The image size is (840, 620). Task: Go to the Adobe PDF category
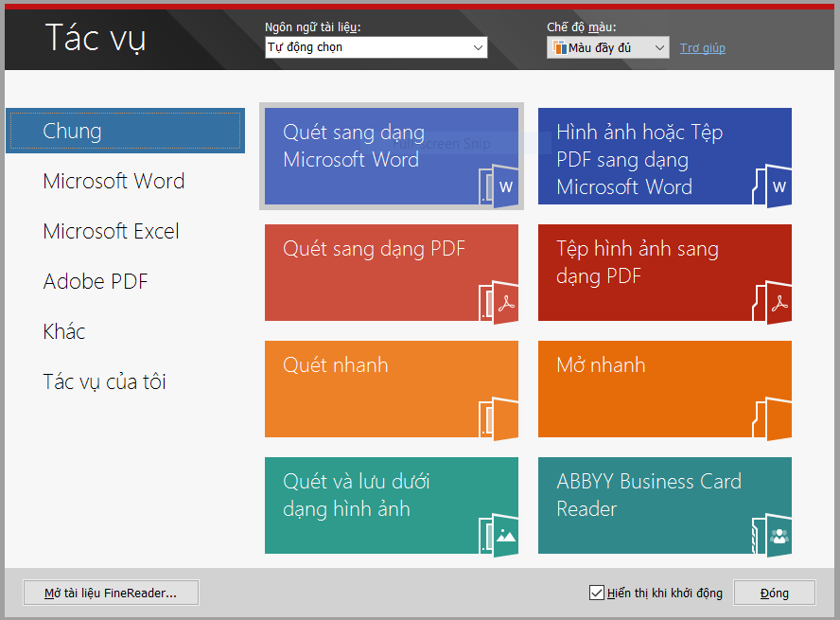[x=96, y=281]
